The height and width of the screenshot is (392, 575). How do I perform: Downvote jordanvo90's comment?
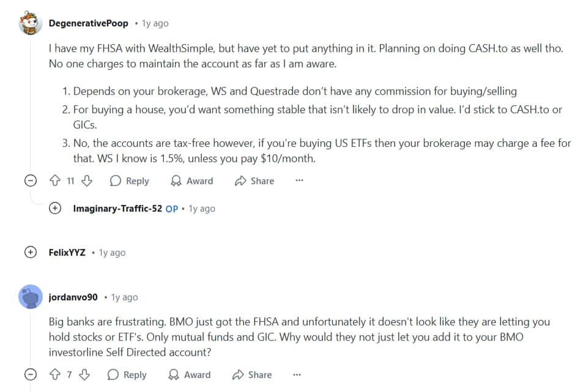point(84,375)
